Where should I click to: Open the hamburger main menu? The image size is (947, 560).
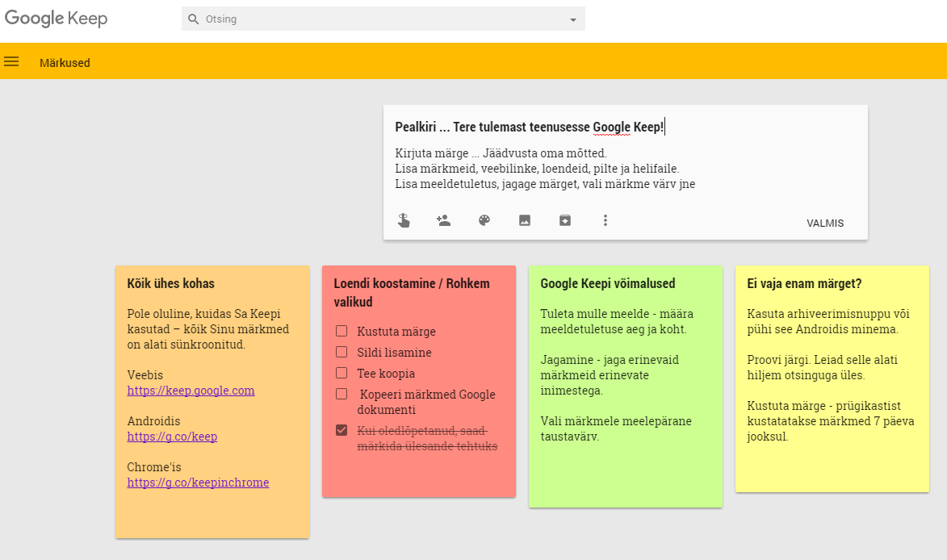click(11, 61)
